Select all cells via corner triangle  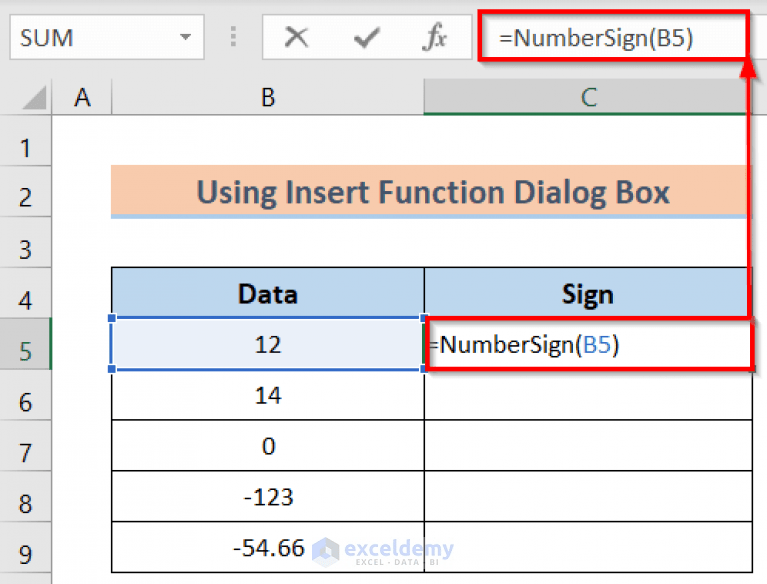coord(35,97)
